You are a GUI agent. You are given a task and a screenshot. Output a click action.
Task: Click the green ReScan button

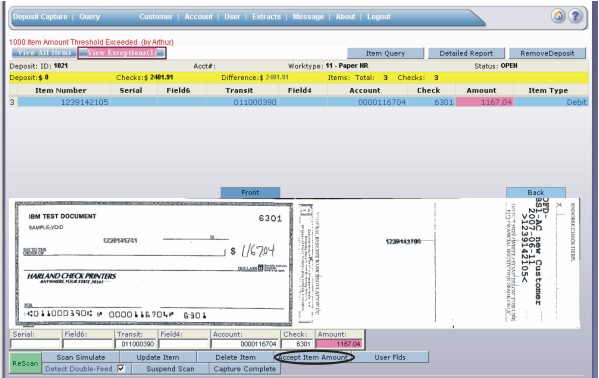pos(25,363)
